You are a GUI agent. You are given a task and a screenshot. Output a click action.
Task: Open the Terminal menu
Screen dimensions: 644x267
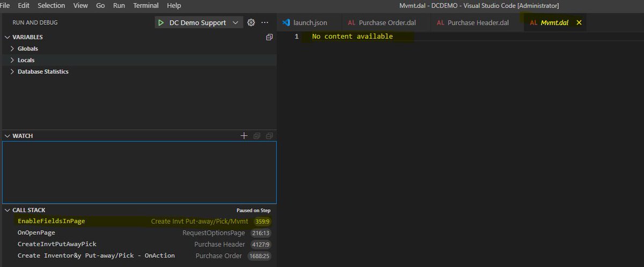[146, 5]
